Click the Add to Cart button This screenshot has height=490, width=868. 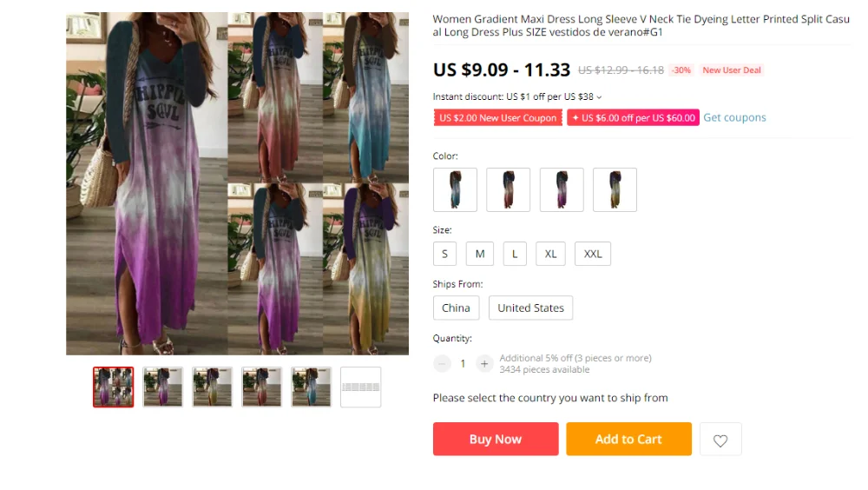(628, 439)
